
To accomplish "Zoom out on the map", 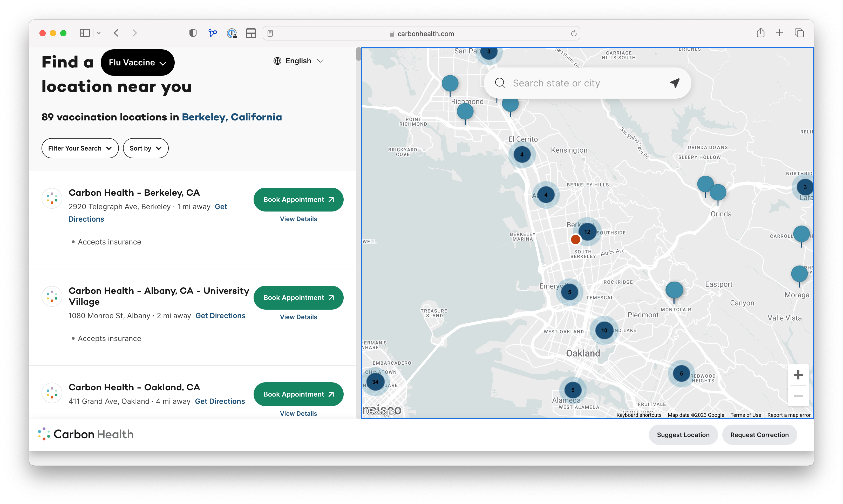I will [x=798, y=396].
